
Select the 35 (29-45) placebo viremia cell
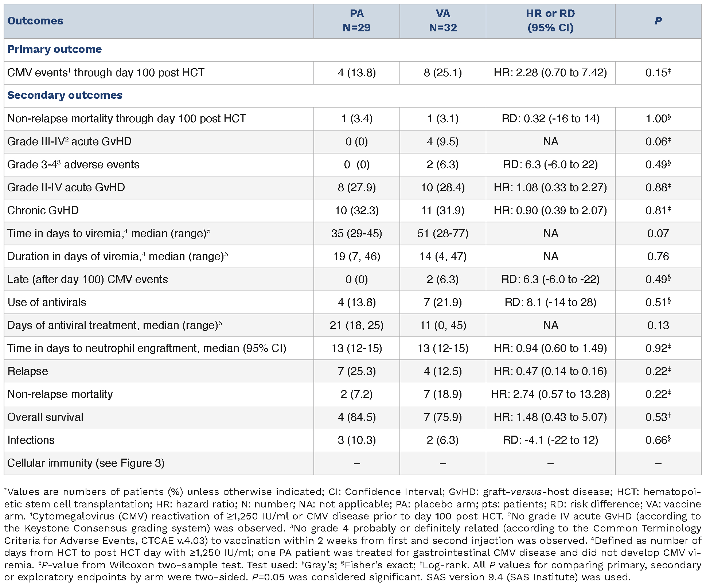click(x=356, y=233)
